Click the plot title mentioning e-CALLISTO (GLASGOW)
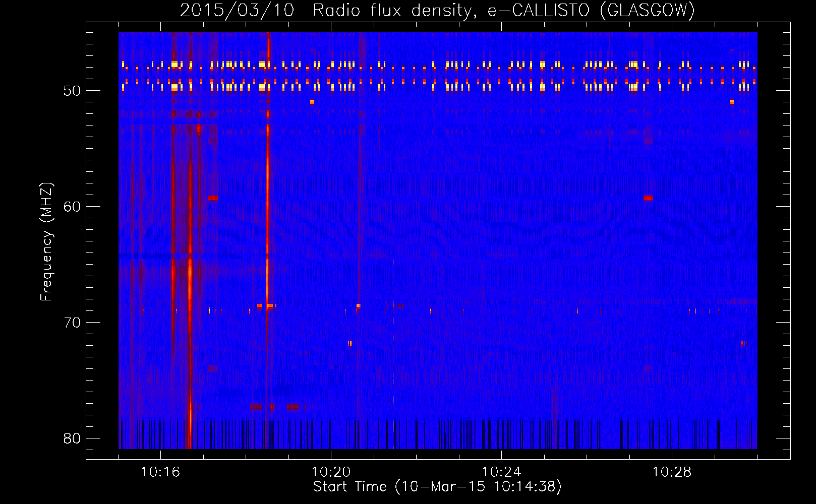The height and width of the screenshot is (504, 816). click(438, 10)
